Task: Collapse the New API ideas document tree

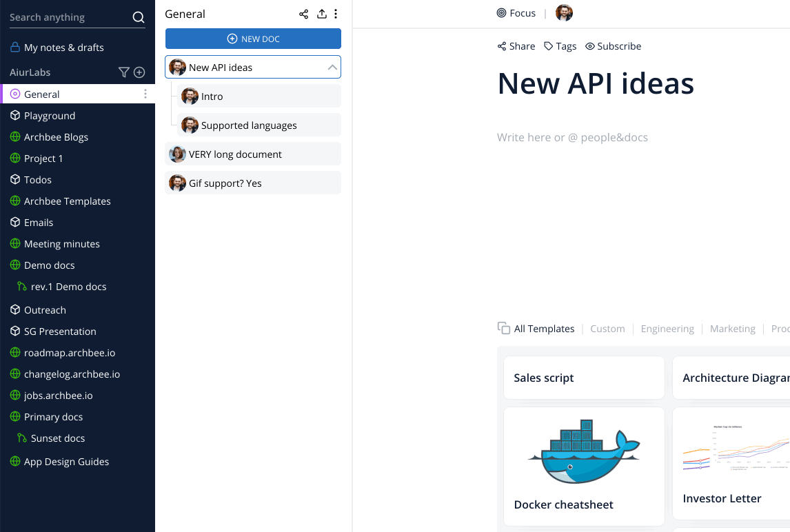Action: 332,67
